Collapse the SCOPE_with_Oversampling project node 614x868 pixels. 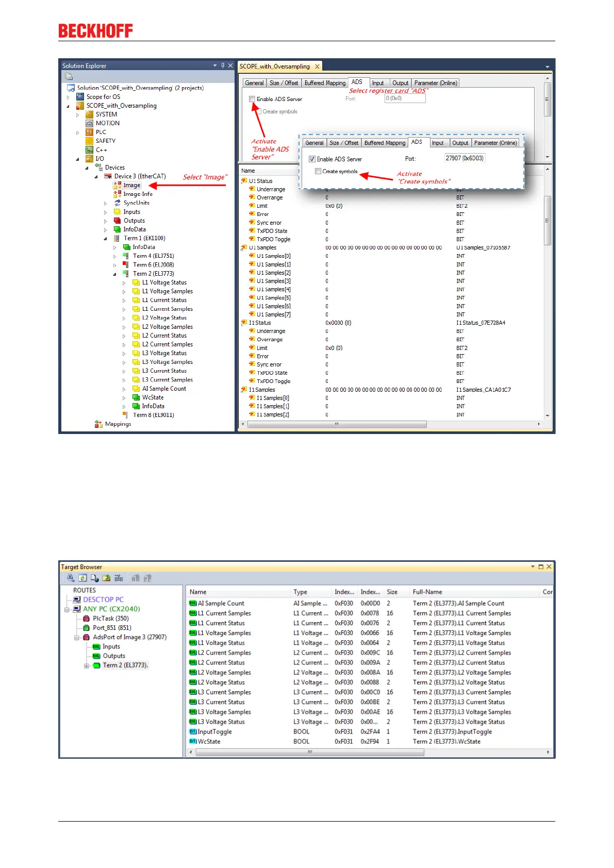(x=68, y=106)
